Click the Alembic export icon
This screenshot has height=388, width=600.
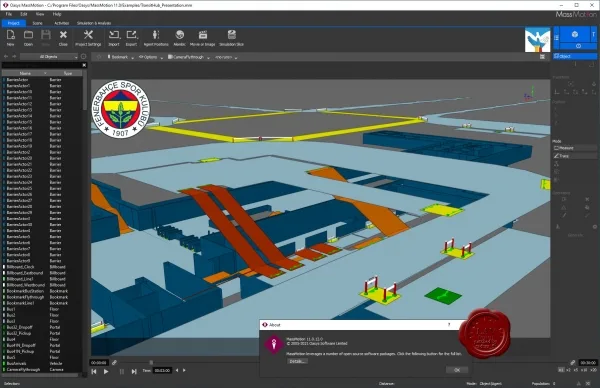coord(179,35)
